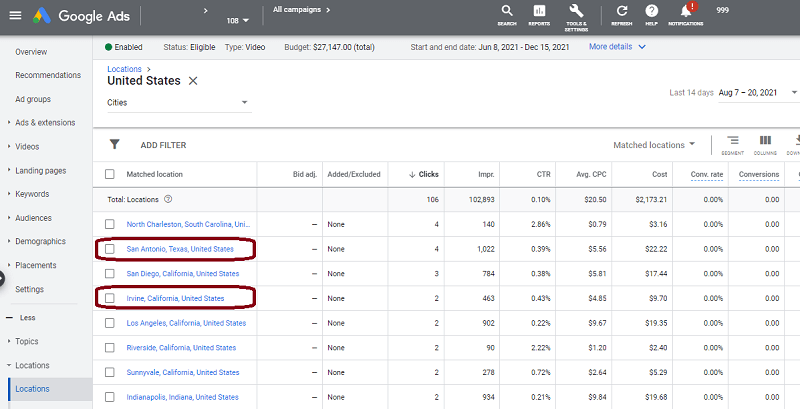Open the 108 account dropdown
The width and height of the screenshot is (800, 409).
[x=238, y=20]
